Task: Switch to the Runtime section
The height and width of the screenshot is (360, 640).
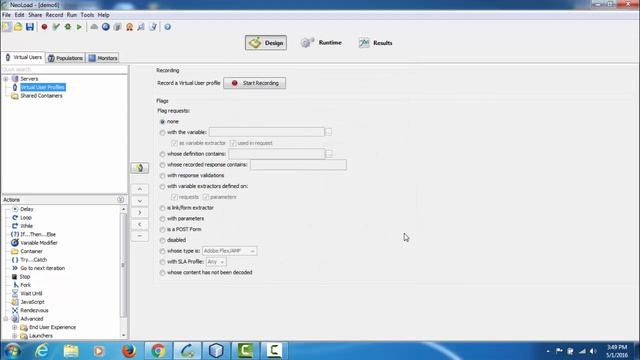Action: click(321, 42)
